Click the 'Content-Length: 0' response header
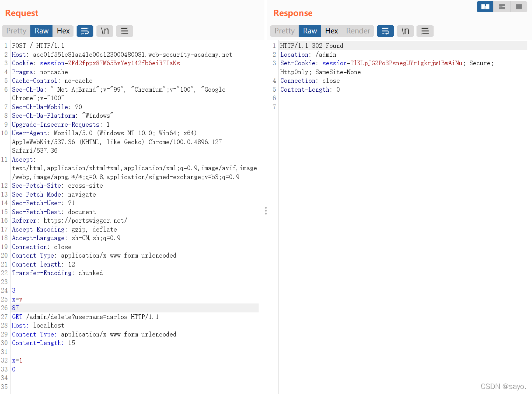Viewport: 532px width, 394px height. tap(310, 90)
